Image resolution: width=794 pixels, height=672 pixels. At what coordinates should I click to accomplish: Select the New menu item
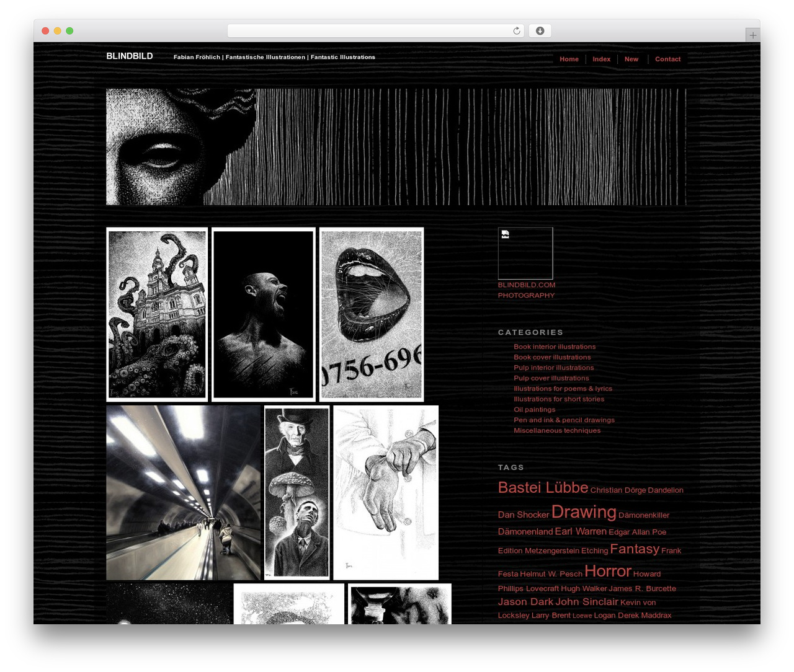coord(631,60)
